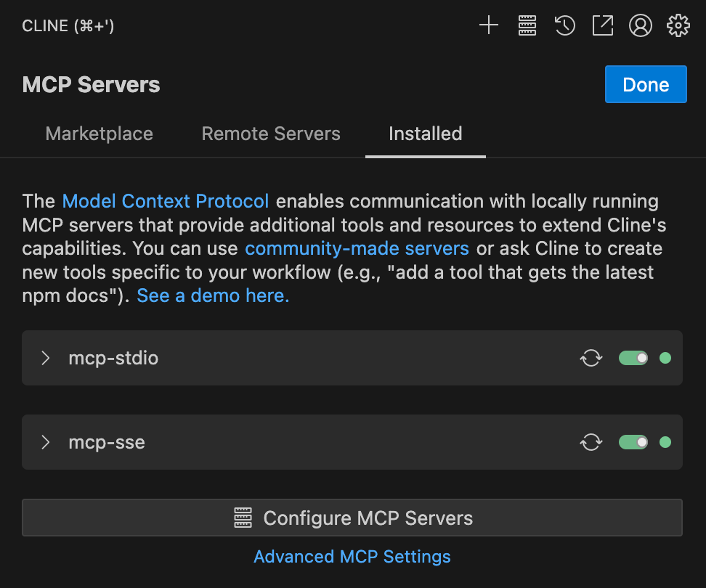Disable the mcp-stdio server toggle
The image size is (706, 588).
pyautogui.click(x=633, y=358)
